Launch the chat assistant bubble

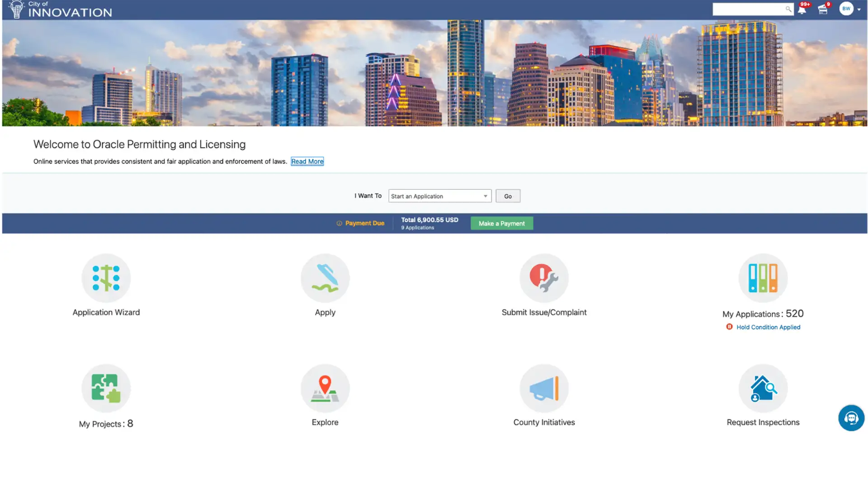(851, 418)
